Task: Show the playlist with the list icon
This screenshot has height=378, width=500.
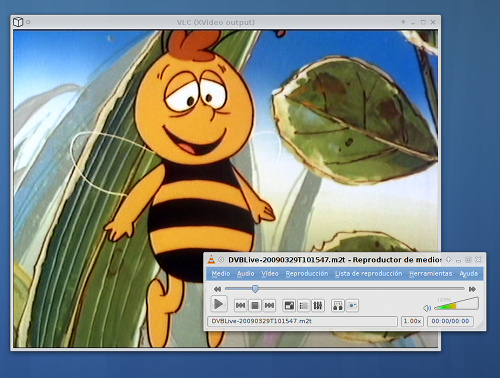Action: tap(303, 305)
